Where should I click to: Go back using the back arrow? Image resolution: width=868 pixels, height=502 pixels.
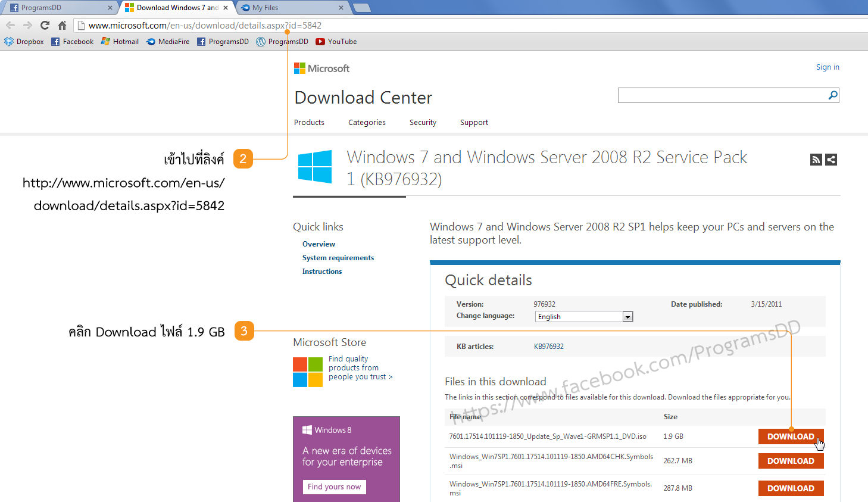tap(10, 25)
